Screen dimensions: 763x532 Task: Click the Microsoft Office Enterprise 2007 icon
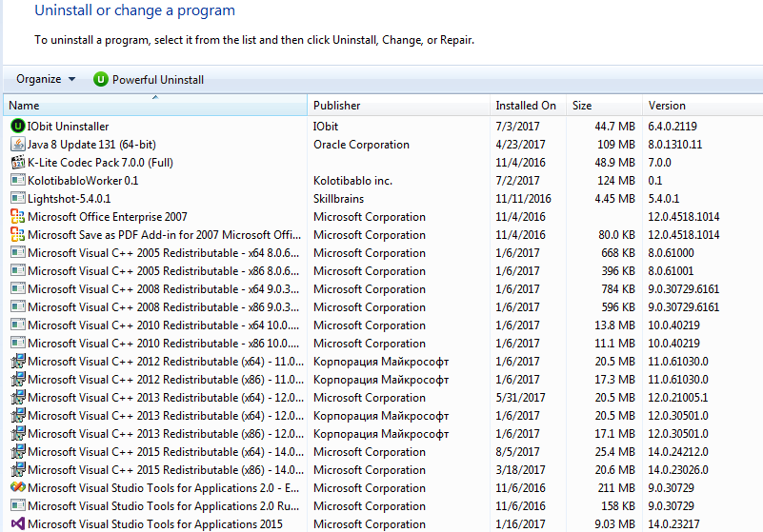[x=17, y=216]
